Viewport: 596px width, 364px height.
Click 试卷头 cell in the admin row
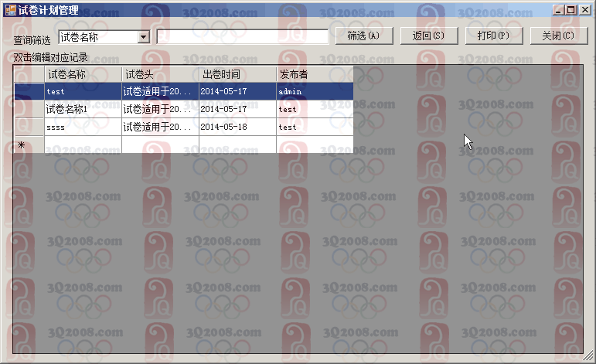tap(161, 91)
